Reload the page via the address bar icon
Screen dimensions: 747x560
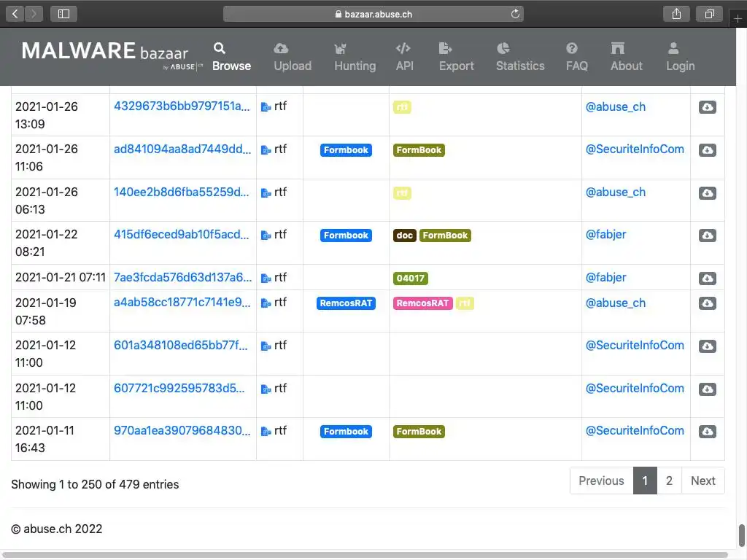(515, 14)
